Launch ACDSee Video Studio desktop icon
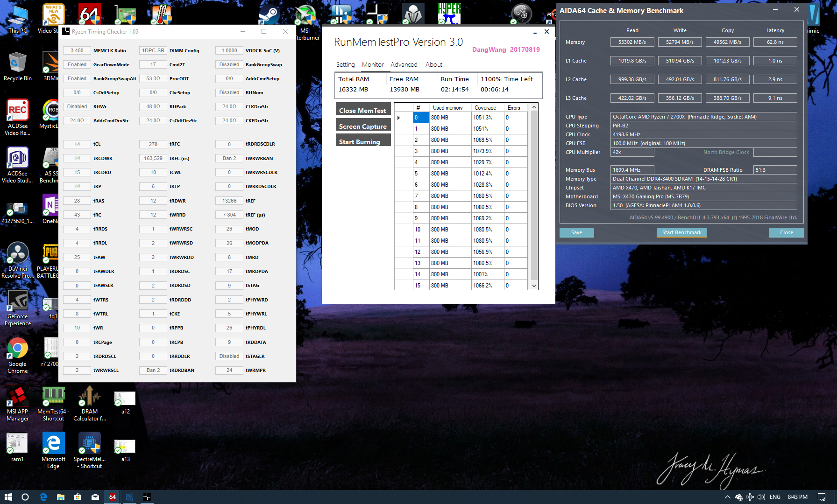Image resolution: width=837 pixels, height=504 pixels. click(18, 164)
